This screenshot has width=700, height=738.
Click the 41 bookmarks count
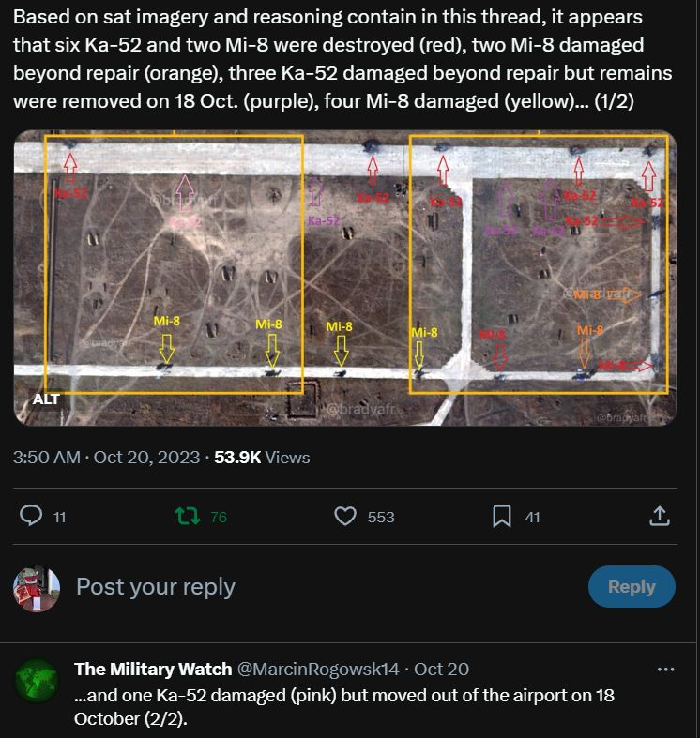pos(532,518)
